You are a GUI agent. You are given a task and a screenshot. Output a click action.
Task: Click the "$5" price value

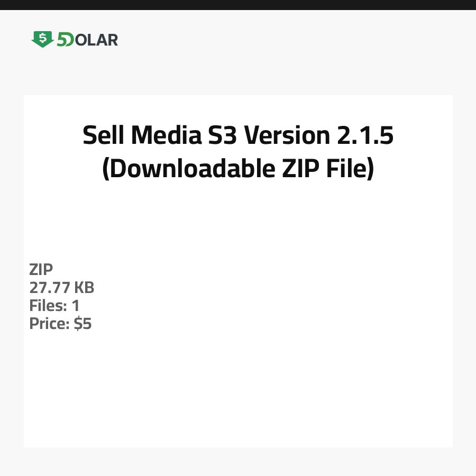[x=83, y=324]
